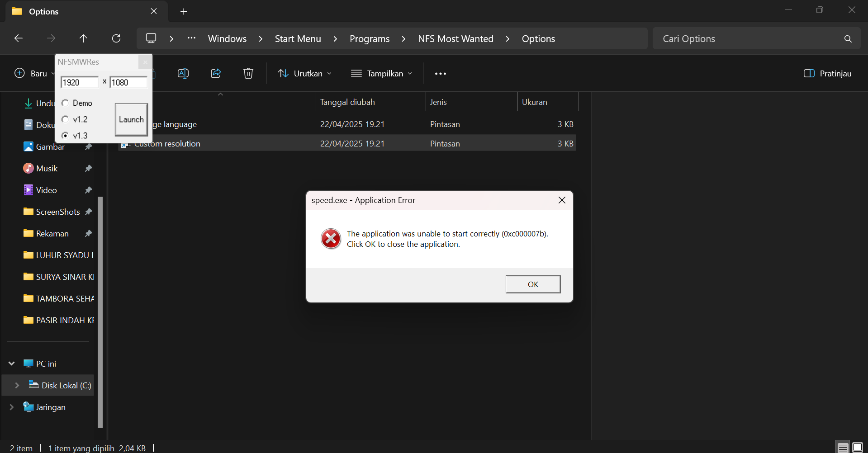This screenshot has width=868, height=453.
Task: Open Musik in the sidebar
Action: click(47, 169)
